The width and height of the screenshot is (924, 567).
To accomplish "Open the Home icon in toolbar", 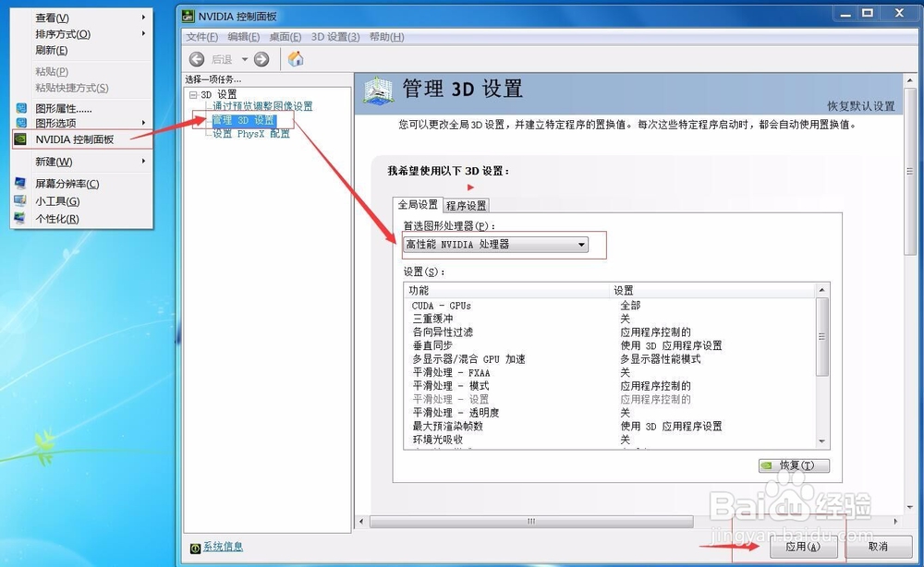I will [x=296, y=59].
